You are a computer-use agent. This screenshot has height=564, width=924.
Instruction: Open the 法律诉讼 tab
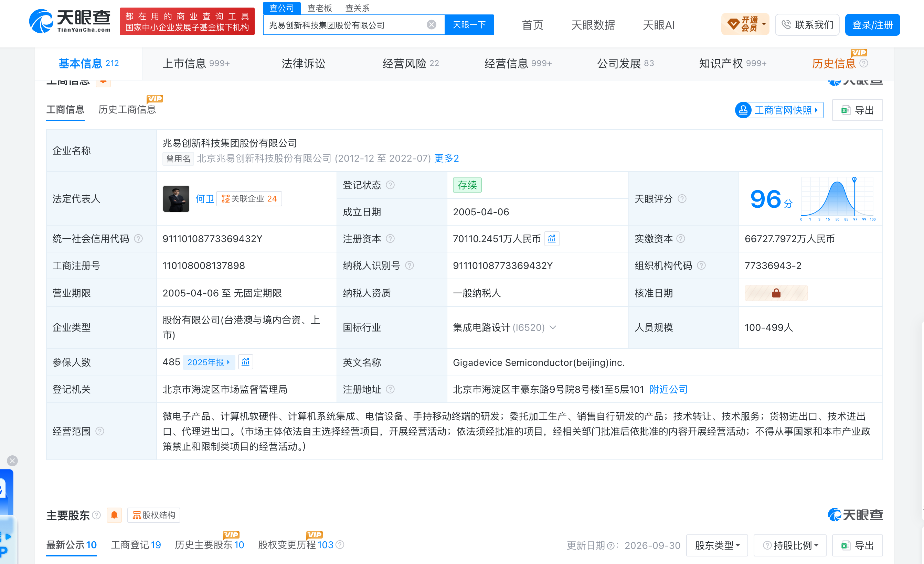pyautogui.click(x=304, y=63)
